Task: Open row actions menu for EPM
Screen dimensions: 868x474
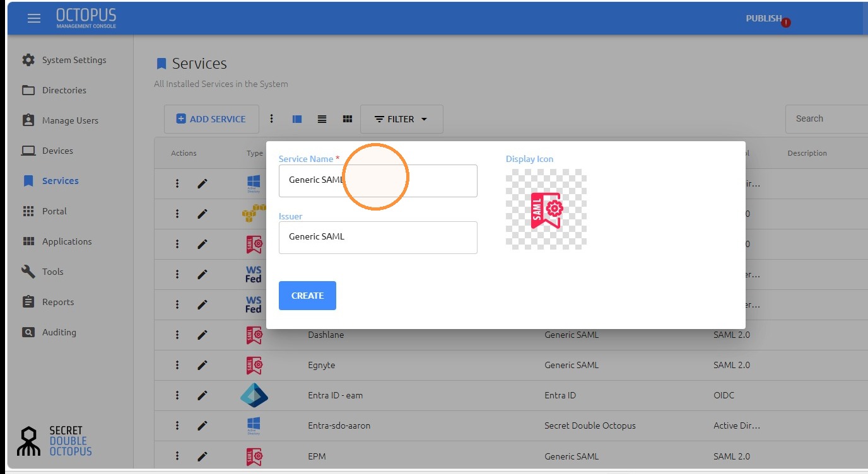Action: 177,456
